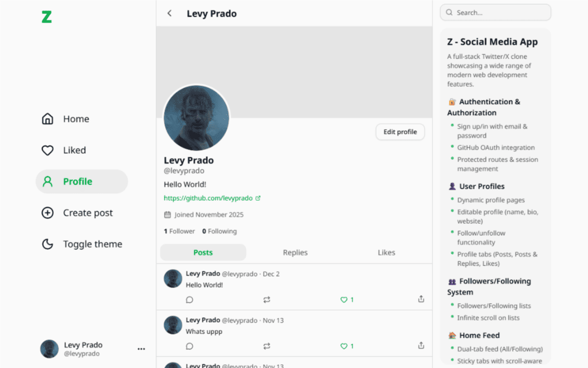Open the three-dot menu next to Levy Prado
This screenshot has height=368, width=588.
[x=141, y=349]
